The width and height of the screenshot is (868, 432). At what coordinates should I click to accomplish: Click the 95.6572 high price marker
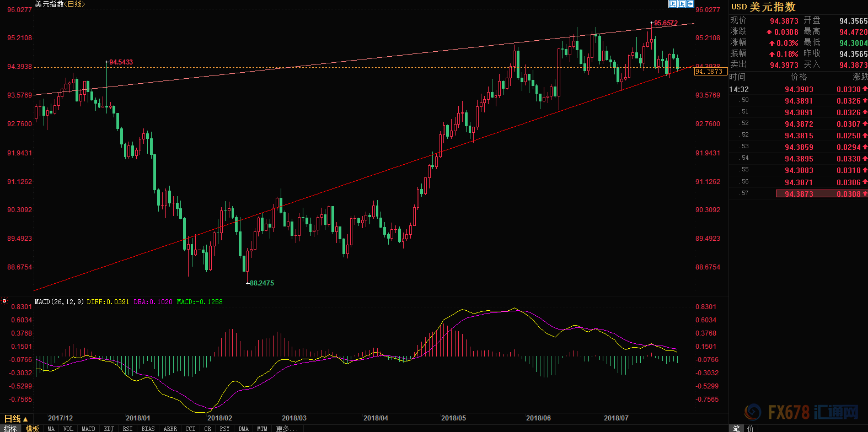(x=666, y=23)
